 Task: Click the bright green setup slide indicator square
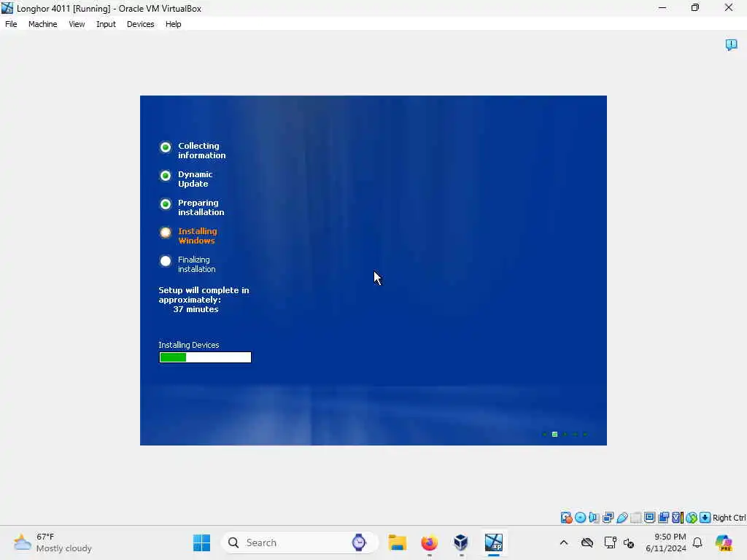pyautogui.click(x=554, y=435)
